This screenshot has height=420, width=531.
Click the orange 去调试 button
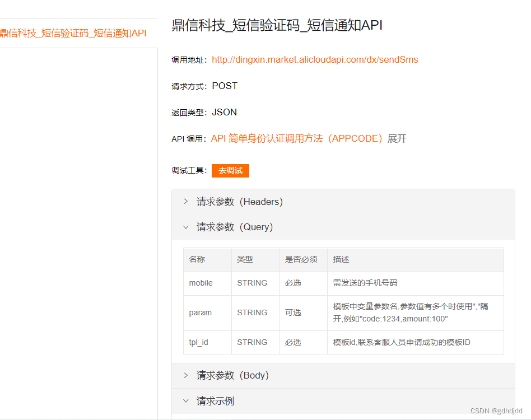(x=230, y=171)
